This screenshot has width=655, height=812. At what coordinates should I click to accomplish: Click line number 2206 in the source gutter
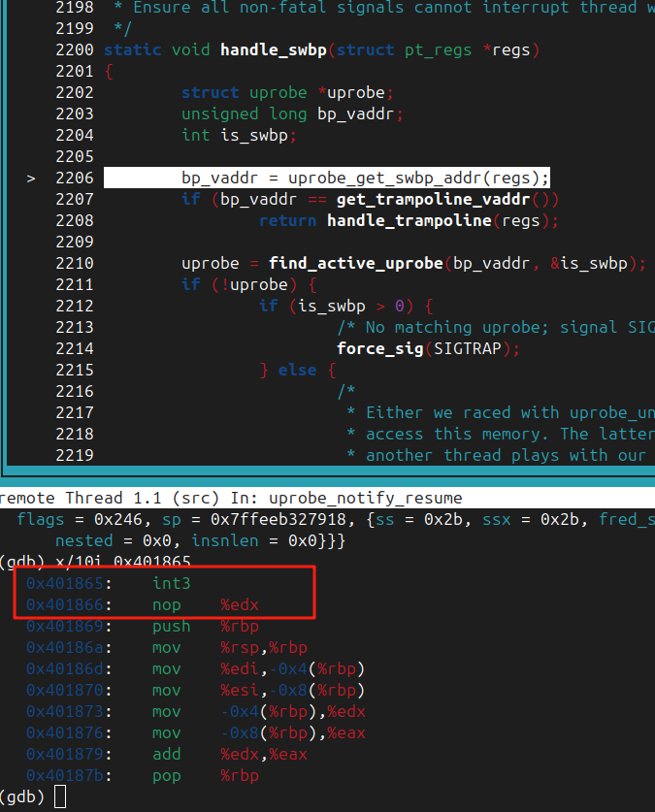pos(74,178)
